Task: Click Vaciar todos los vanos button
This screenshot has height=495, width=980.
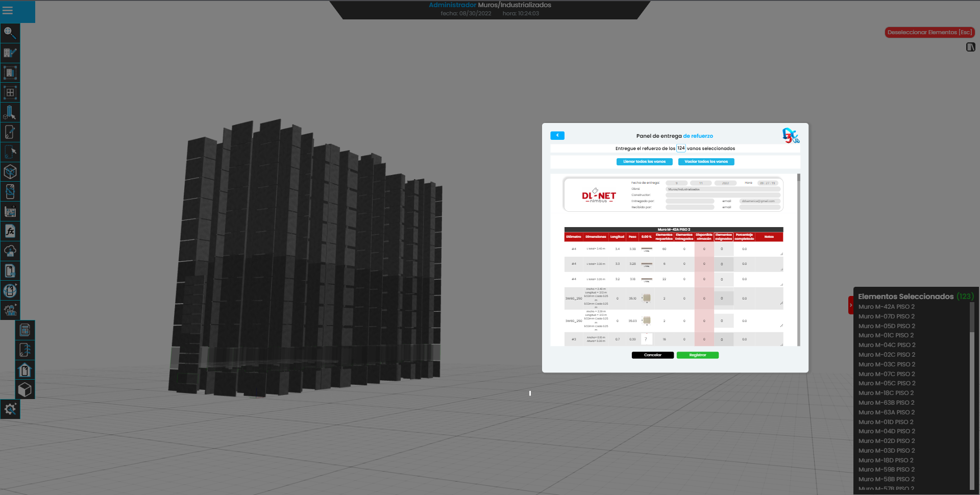Action: [706, 162]
